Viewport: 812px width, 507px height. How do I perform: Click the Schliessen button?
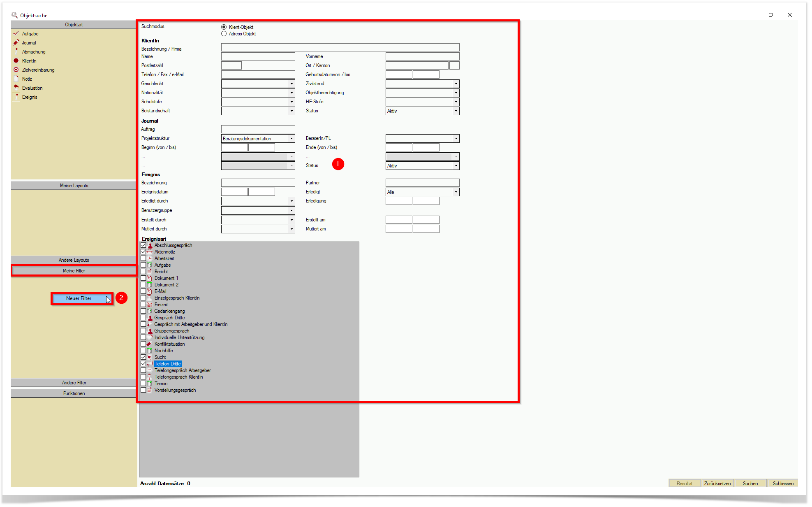(783, 484)
